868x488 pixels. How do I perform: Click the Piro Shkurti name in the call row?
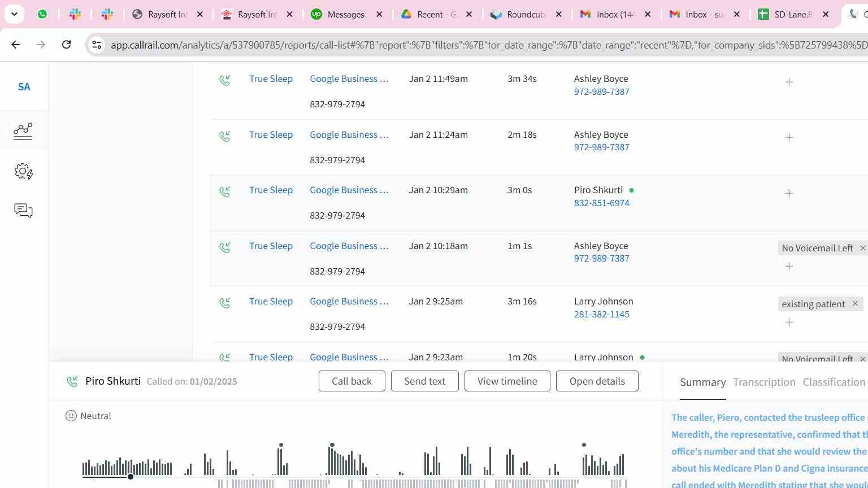pyautogui.click(x=598, y=190)
